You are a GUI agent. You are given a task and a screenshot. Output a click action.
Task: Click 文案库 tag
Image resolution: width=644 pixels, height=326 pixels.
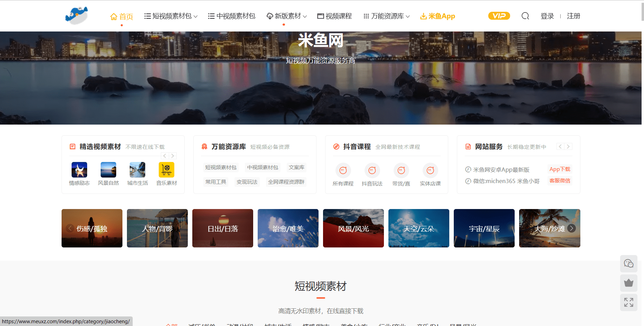[296, 167]
